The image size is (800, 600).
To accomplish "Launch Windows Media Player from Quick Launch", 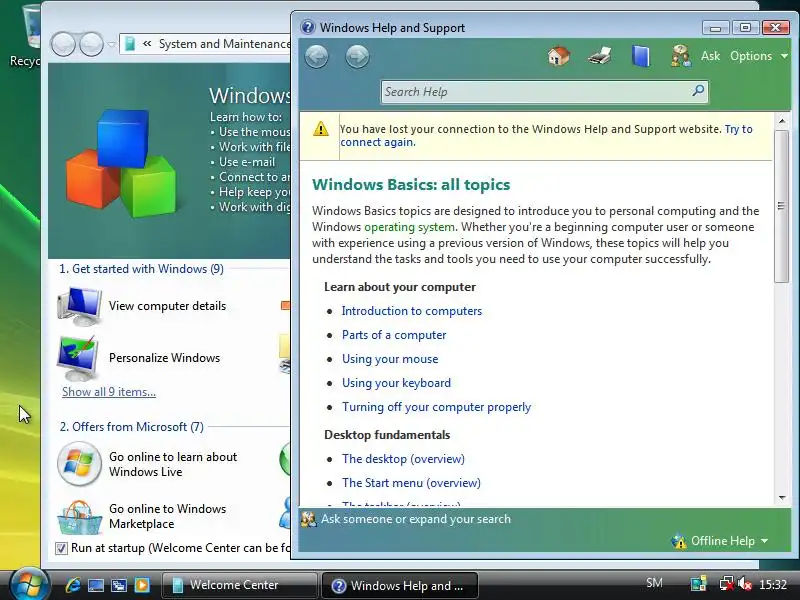I will pos(142,585).
